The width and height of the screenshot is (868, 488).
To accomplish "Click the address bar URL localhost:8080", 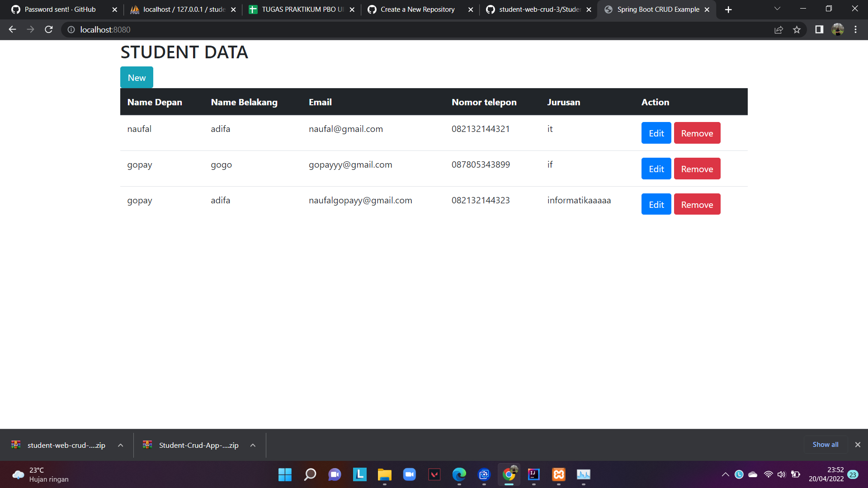I will (x=105, y=29).
